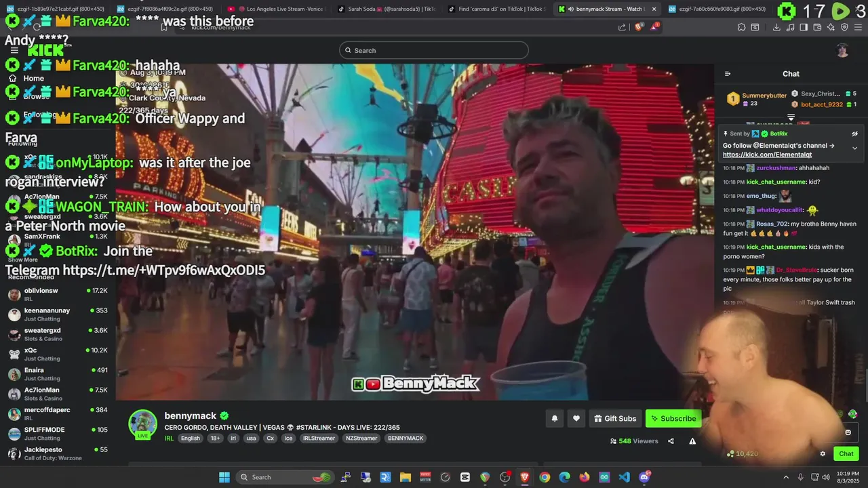
Task: Click the browser share page icon
Action: pyautogui.click(x=622, y=27)
